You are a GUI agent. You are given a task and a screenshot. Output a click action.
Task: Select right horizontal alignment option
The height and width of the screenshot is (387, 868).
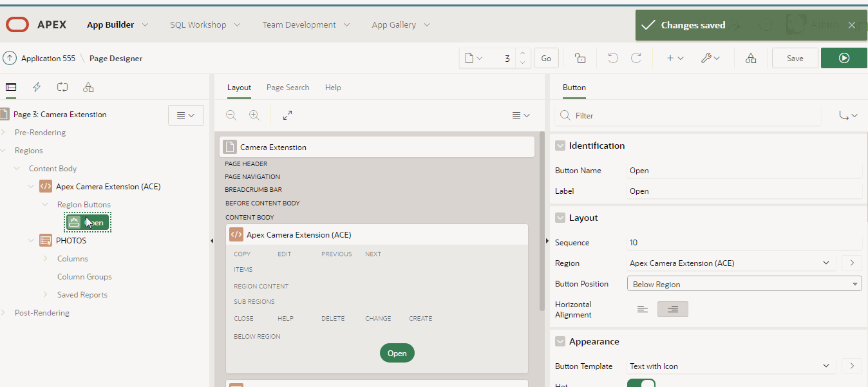(x=672, y=309)
